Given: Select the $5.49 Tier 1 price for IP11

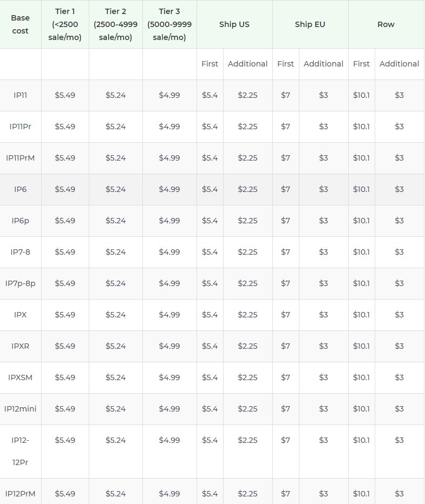Looking at the screenshot, I should [65, 95].
